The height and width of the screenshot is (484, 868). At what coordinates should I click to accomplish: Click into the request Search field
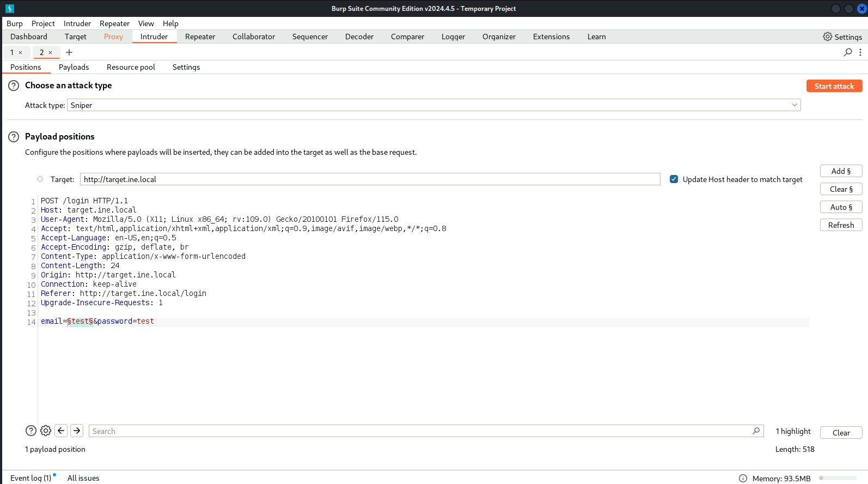(426, 431)
